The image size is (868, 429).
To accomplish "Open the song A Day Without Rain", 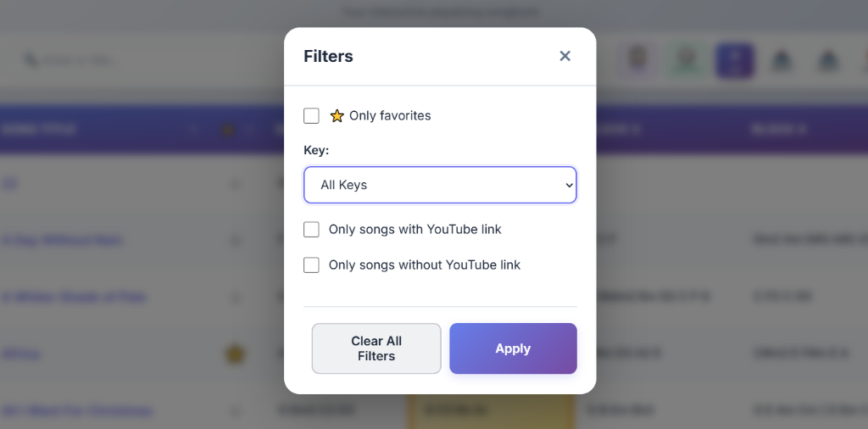I will tap(62, 240).
